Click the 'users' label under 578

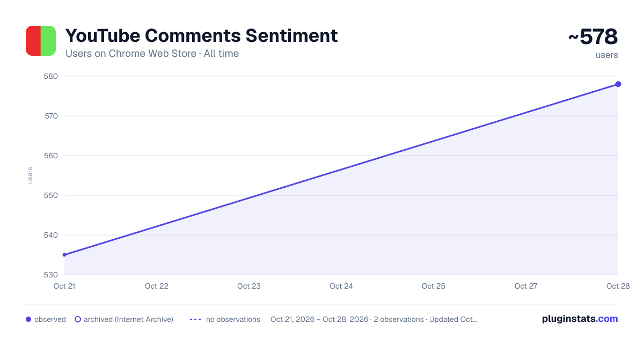[607, 55]
